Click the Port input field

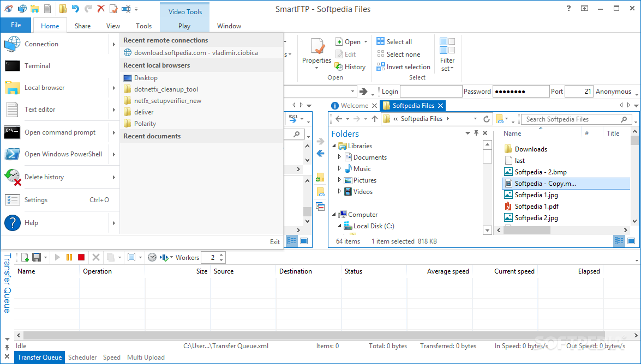[x=579, y=92]
